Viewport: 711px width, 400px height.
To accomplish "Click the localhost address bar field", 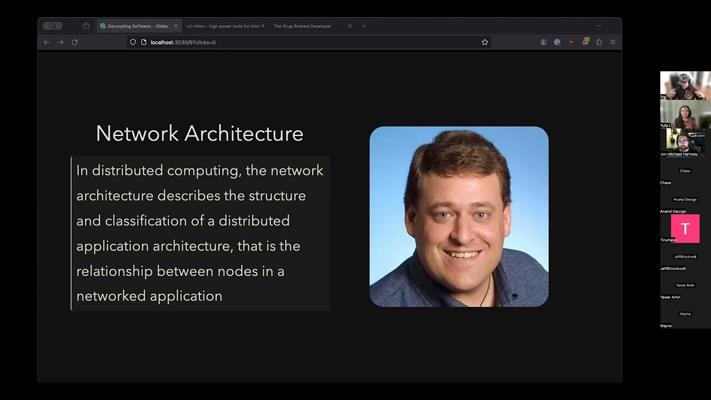I will (300, 42).
